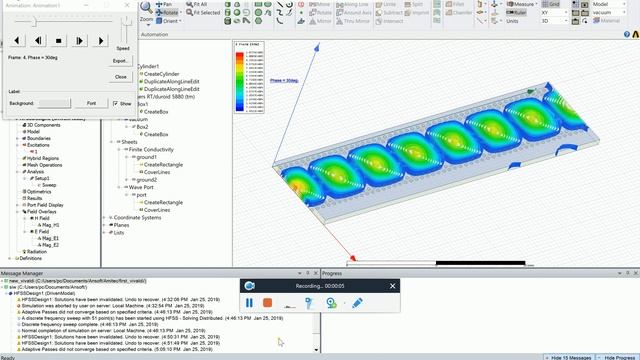The width and height of the screenshot is (640, 360).
Task: Click the Hide Progress button
Action: [619, 358]
